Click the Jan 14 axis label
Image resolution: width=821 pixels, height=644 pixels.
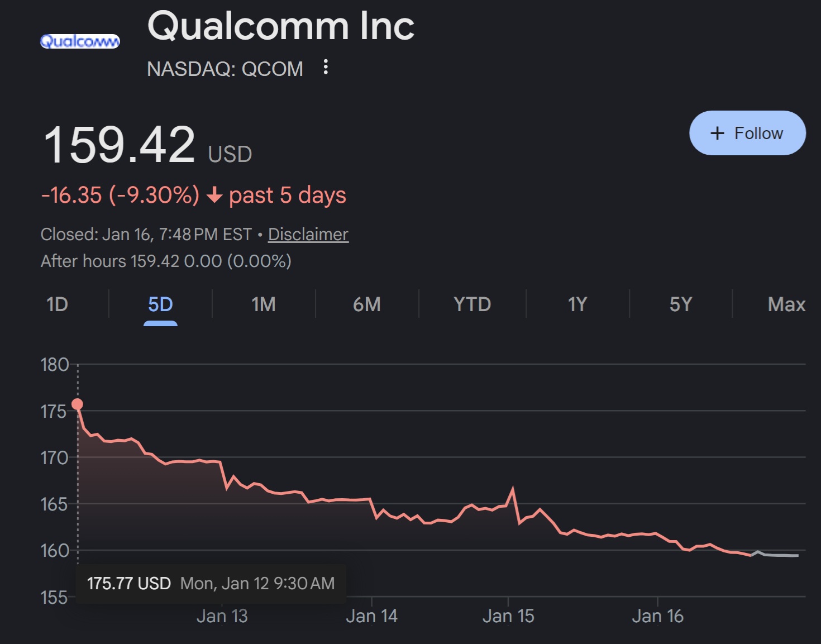click(371, 616)
